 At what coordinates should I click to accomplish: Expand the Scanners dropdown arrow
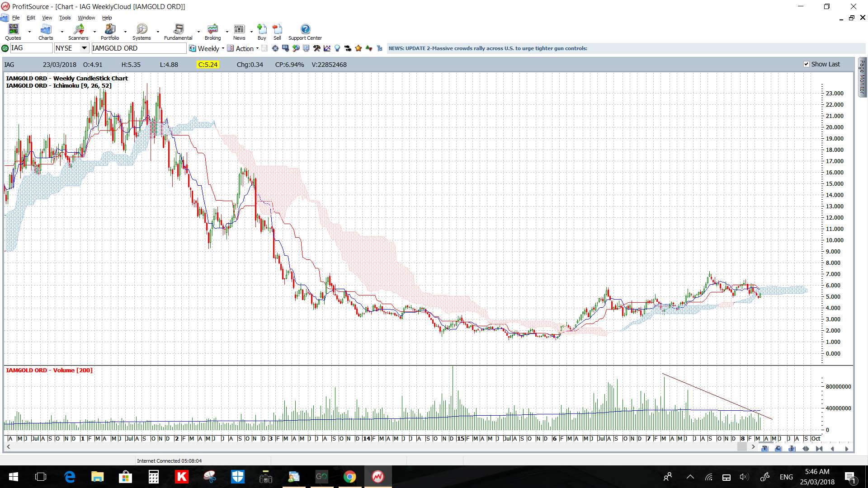(94, 32)
